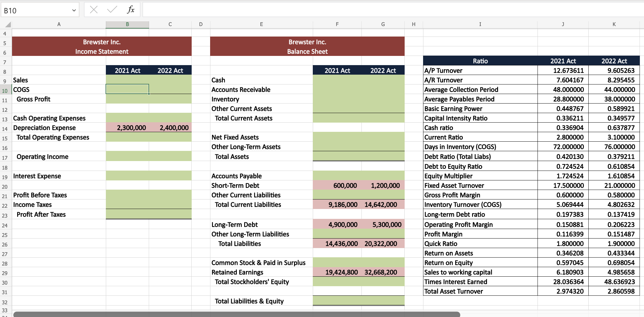Click the Gross Profit label
The image size is (644, 317).
tap(33, 99)
